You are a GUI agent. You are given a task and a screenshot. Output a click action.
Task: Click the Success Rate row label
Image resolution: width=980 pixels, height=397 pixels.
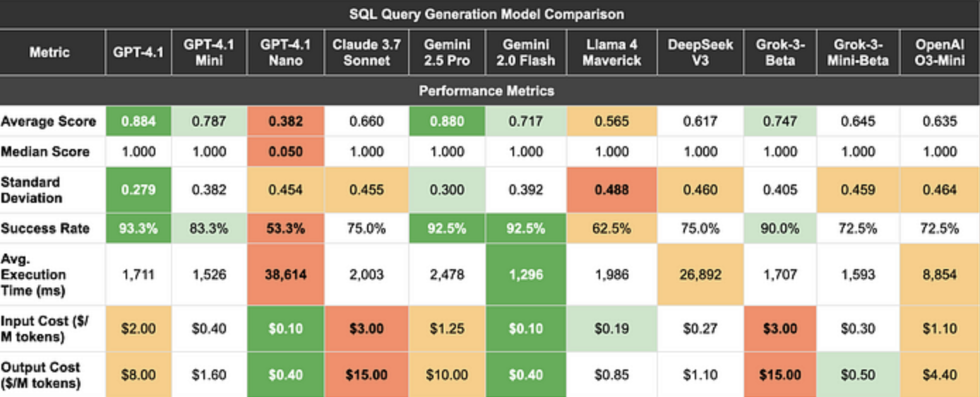click(52, 228)
